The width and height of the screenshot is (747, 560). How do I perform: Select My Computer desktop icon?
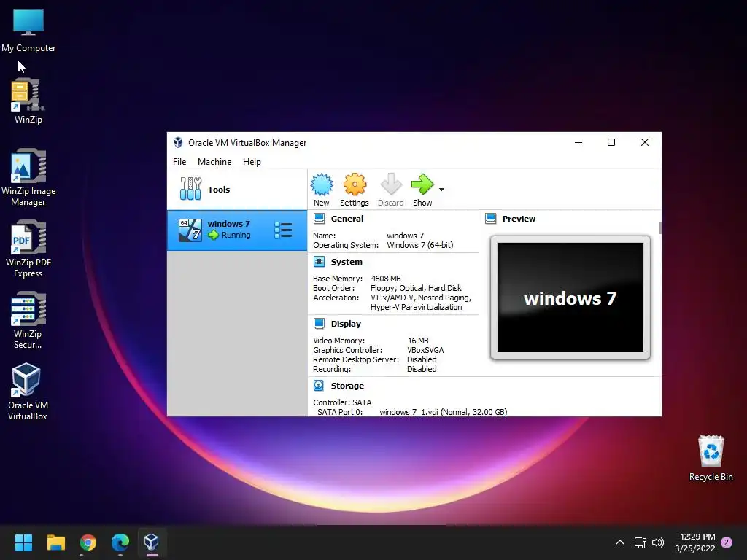click(28, 31)
